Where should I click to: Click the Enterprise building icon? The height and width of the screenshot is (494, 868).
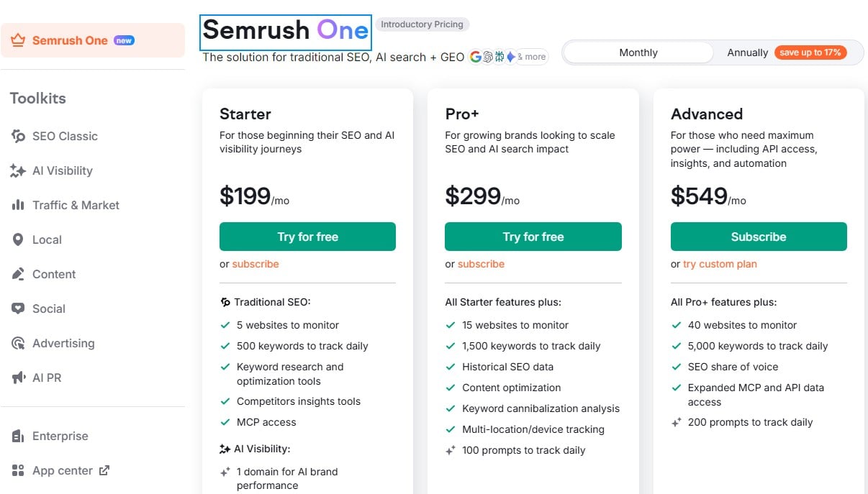[x=18, y=436]
